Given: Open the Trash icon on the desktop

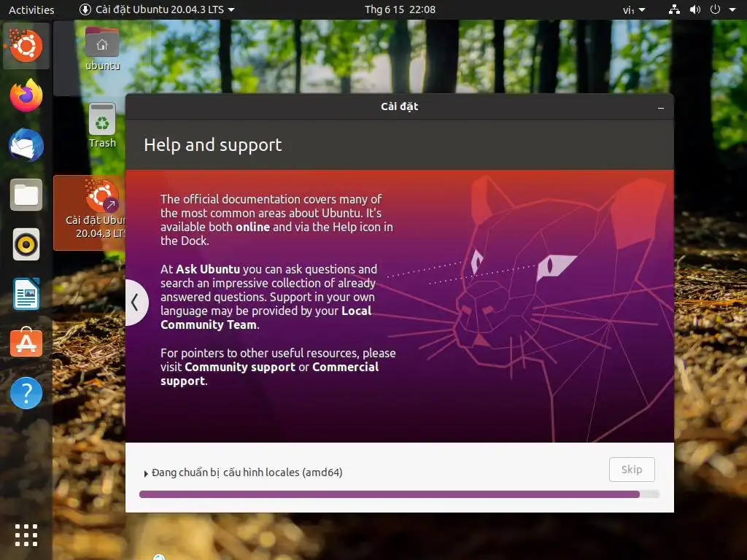Looking at the screenshot, I should click(x=102, y=125).
